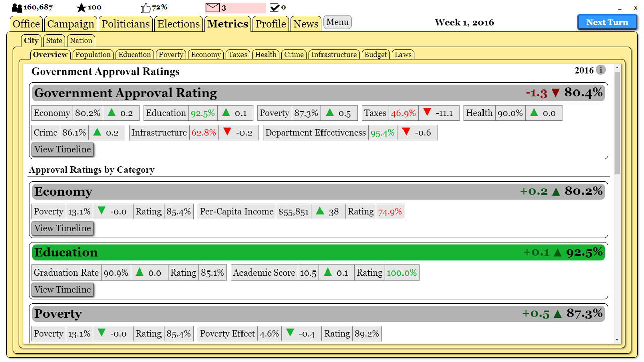This screenshot has height=362, width=644.
Task: Open the Menu button
Action: pos(337,22)
